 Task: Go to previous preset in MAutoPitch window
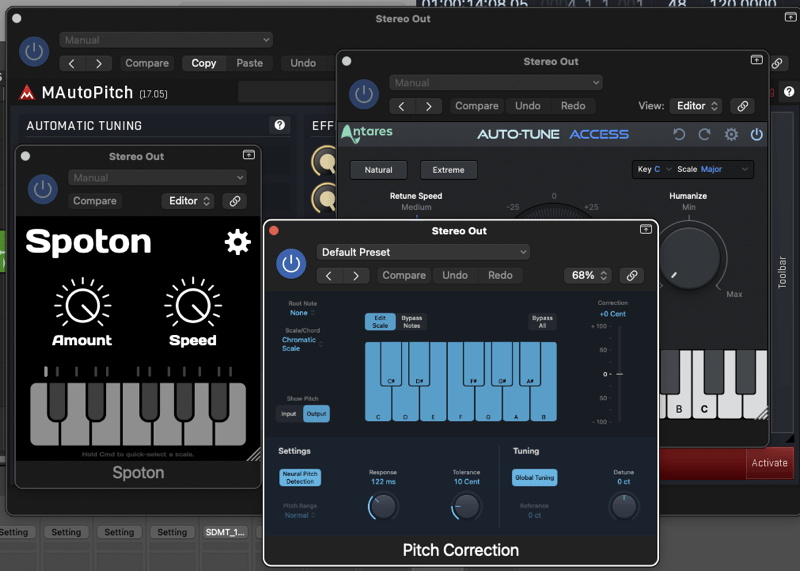point(71,63)
